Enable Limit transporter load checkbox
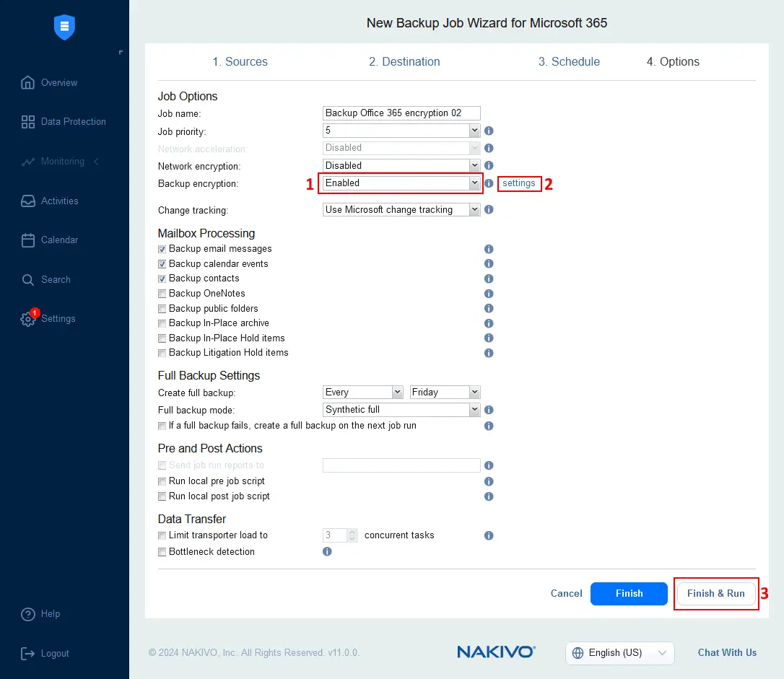This screenshot has height=679, width=784. (162, 536)
